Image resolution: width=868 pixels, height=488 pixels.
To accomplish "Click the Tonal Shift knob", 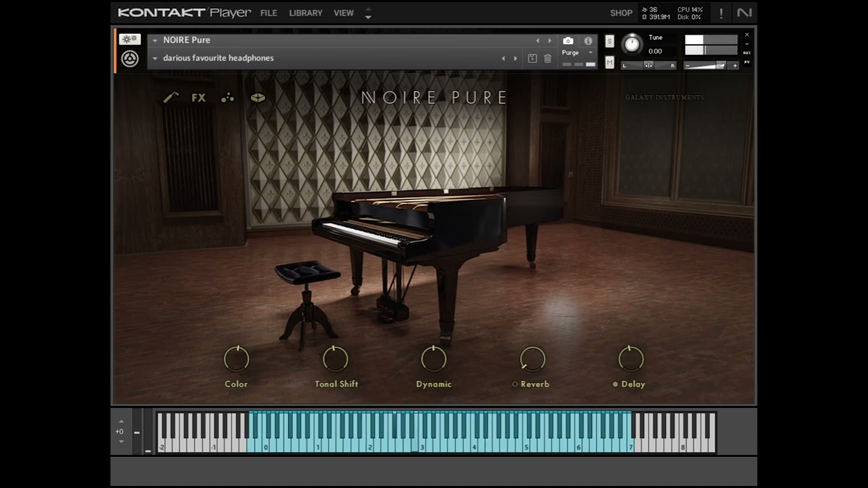I will (336, 359).
